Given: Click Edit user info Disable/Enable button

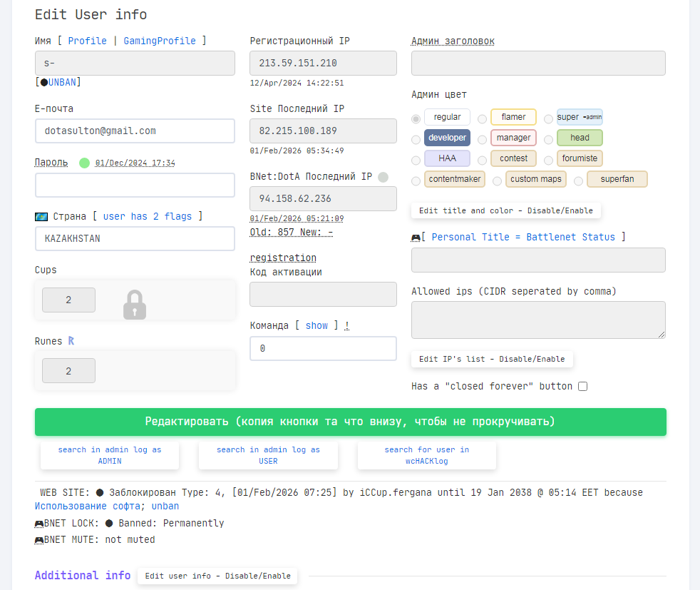Looking at the screenshot, I should click(x=217, y=576).
